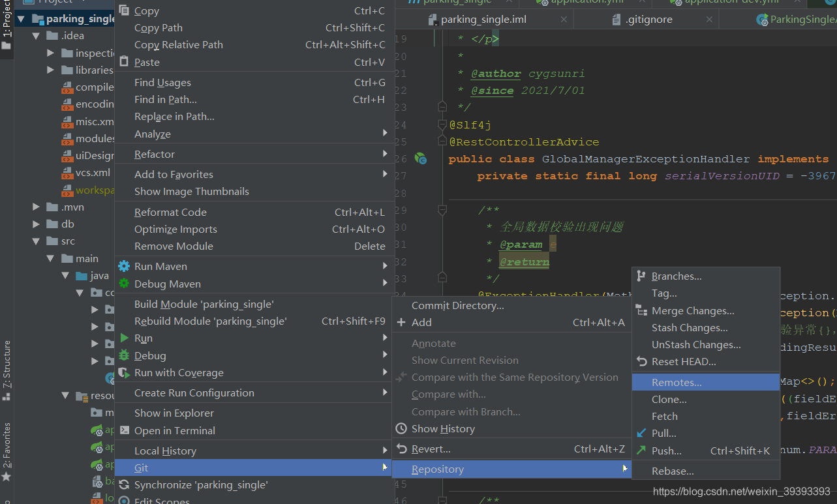Click the parking_single module folder icon

(37, 19)
